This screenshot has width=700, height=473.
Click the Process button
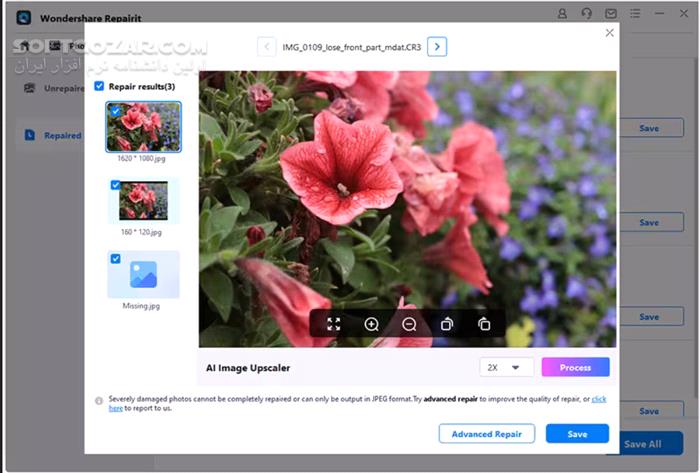(x=575, y=367)
